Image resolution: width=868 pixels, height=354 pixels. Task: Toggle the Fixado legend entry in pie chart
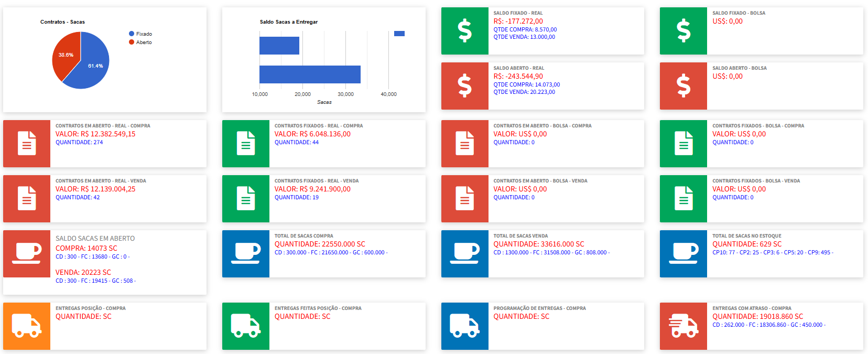(144, 34)
